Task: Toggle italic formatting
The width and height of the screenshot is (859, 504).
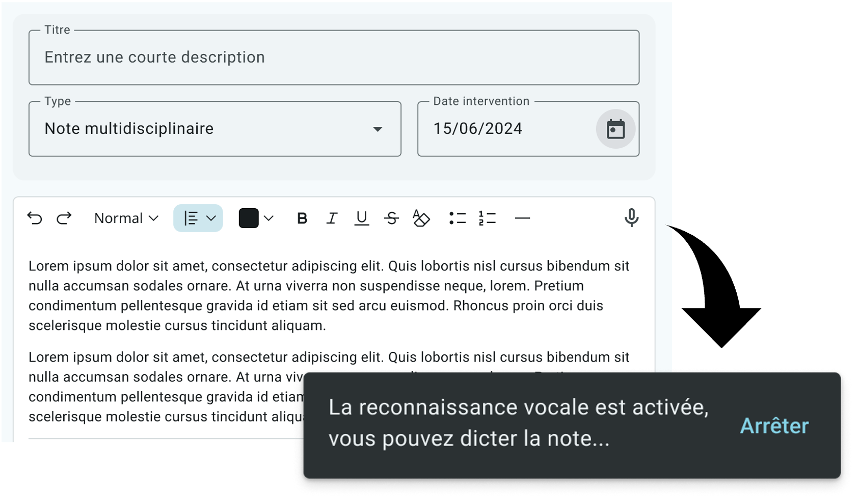Action: pos(332,218)
